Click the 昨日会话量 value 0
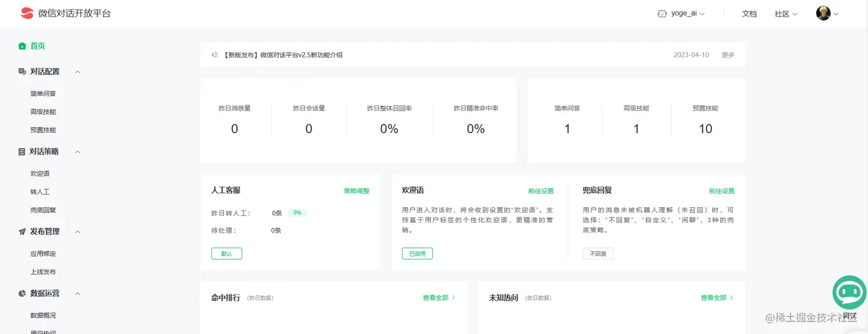Screen dimensions: 868x334 309,129
